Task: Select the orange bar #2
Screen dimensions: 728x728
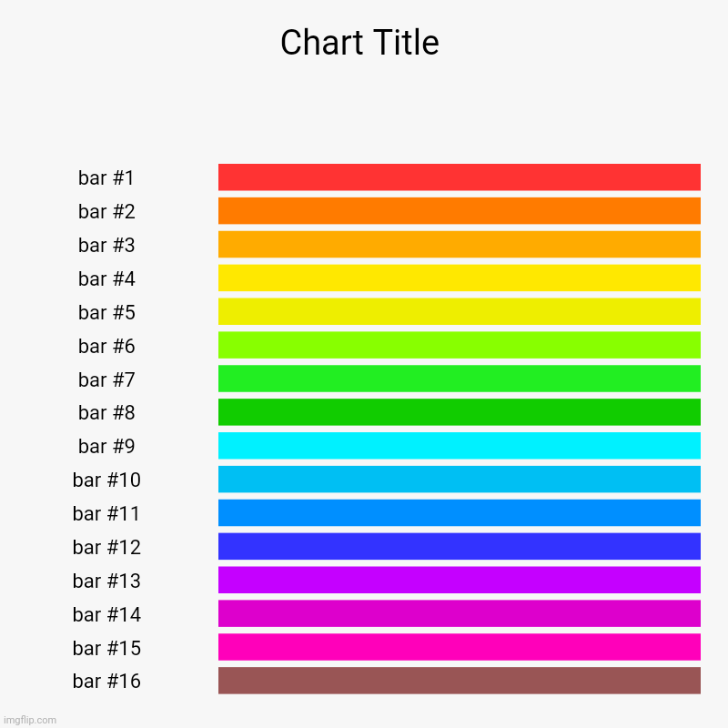Action: click(459, 211)
